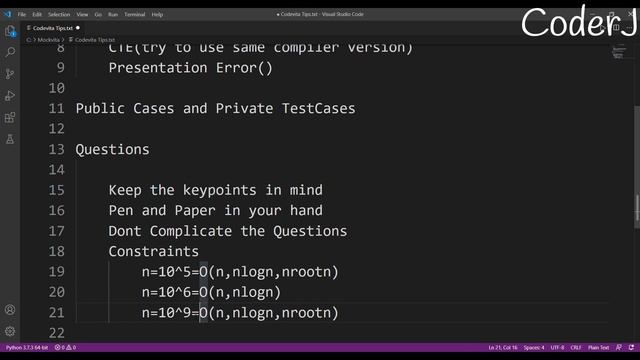Viewport: 640px width, 360px height.
Task: Open the Terminal menu
Action: [x=135, y=14]
